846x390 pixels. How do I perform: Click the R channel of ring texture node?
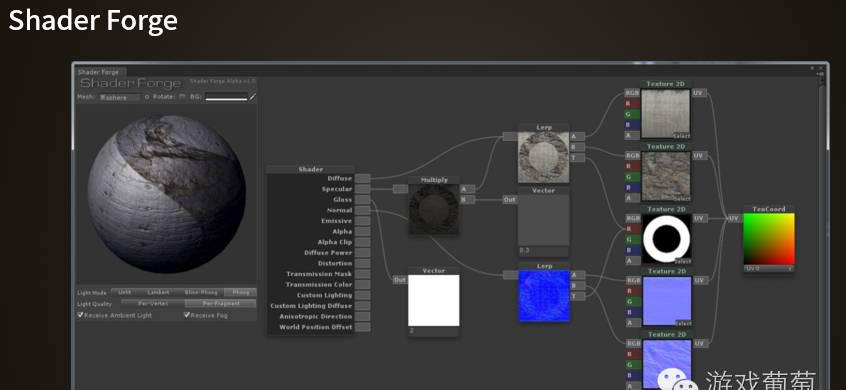632,229
